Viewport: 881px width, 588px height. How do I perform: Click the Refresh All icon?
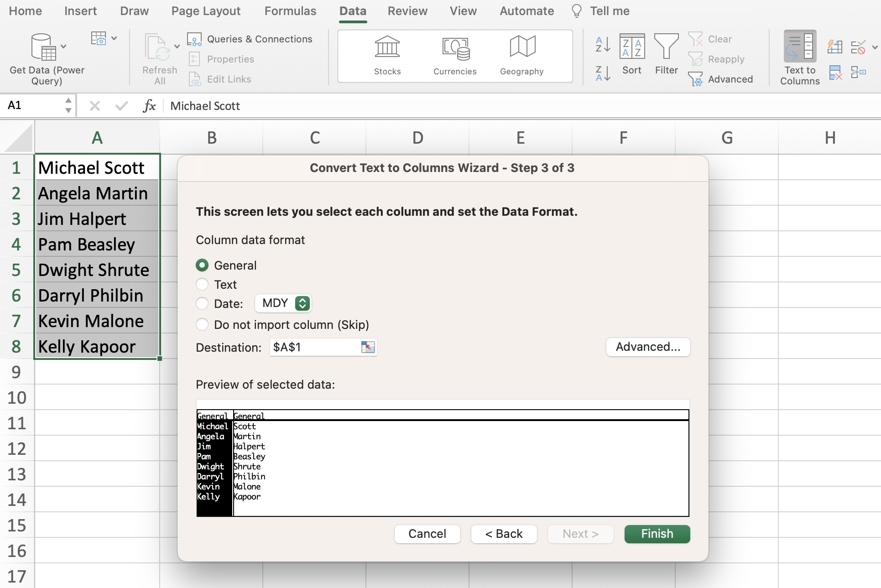(x=157, y=47)
